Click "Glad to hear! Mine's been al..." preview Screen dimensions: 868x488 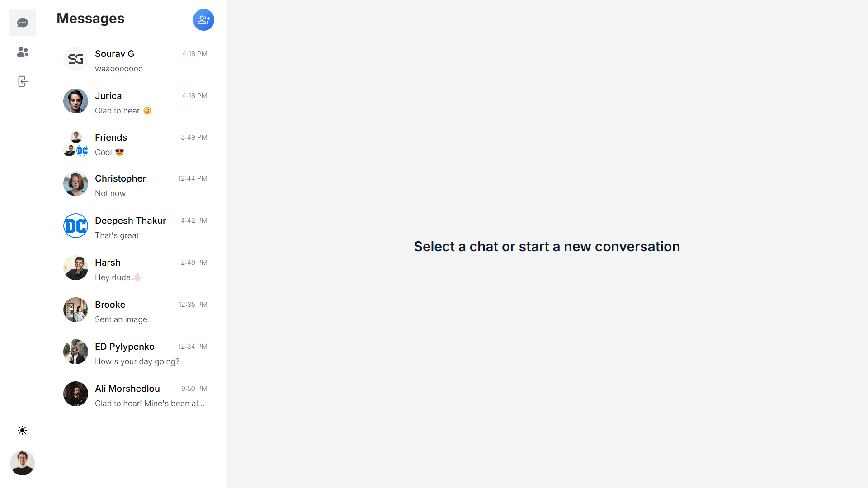click(150, 404)
